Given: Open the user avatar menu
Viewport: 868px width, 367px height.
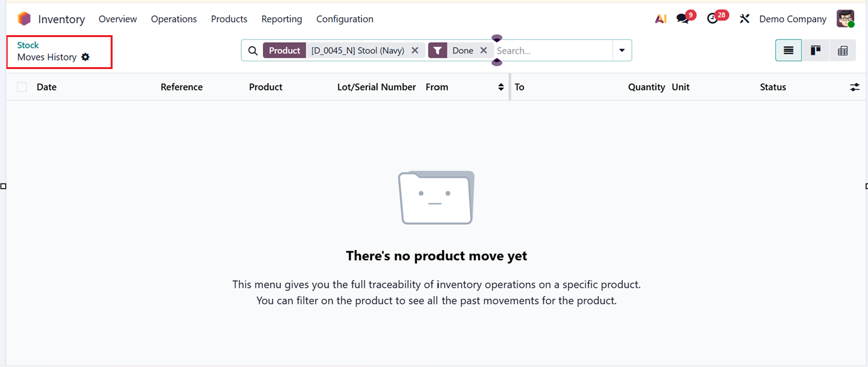Looking at the screenshot, I should tap(846, 19).
